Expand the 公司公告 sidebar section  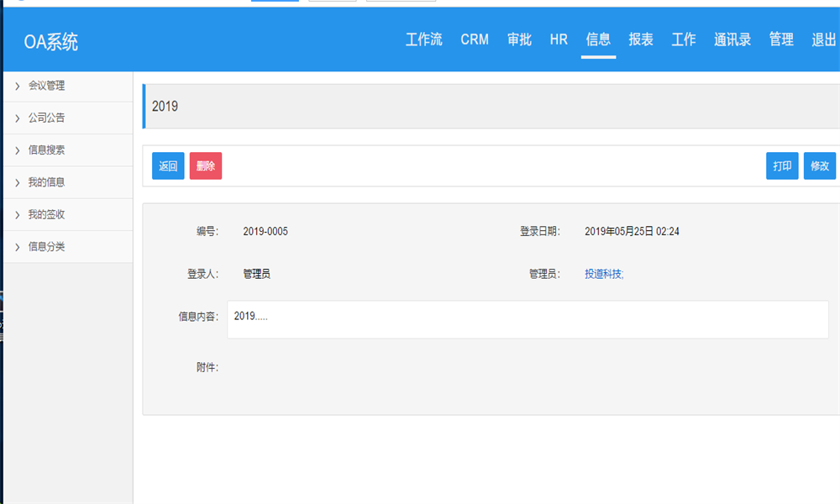[x=46, y=118]
